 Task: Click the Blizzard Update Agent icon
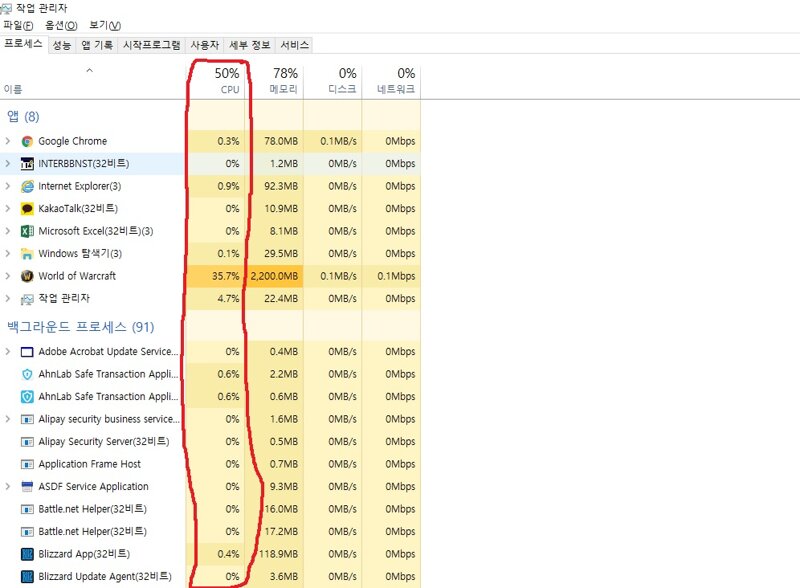point(27,576)
